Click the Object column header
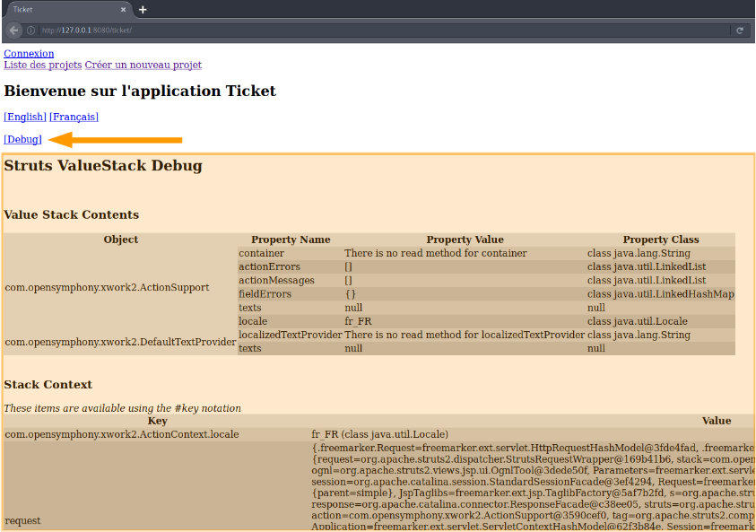756x532 pixels. click(x=120, y=240)
